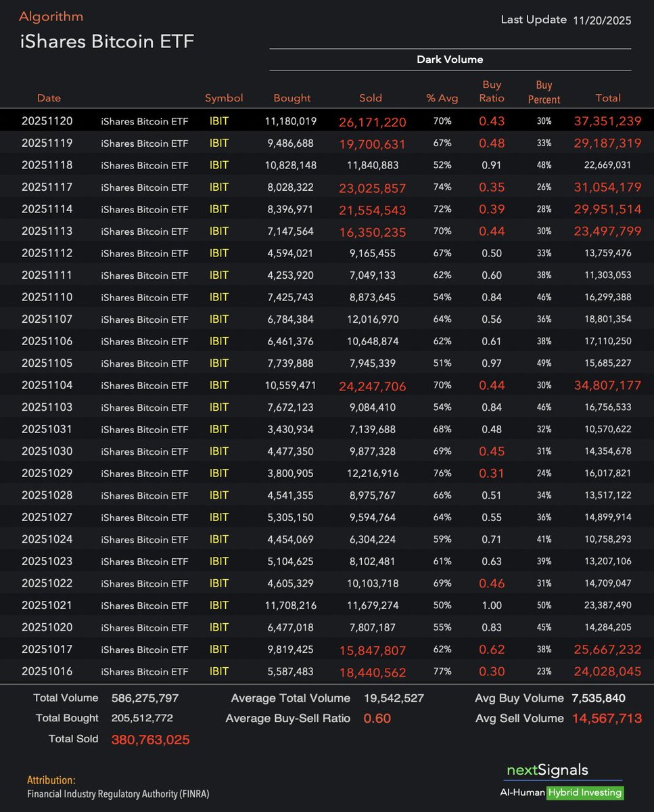
Task: Select the buy ratio 0.31
Action: (492, 474)
